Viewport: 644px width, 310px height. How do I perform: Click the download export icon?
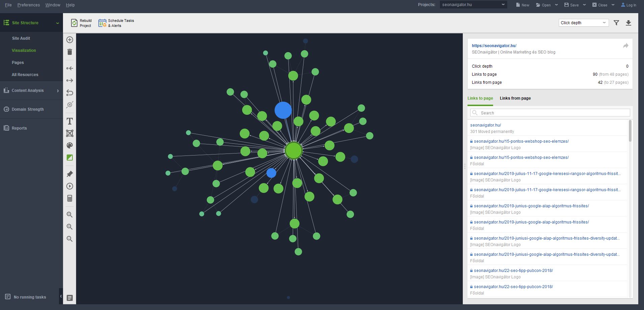629,23
